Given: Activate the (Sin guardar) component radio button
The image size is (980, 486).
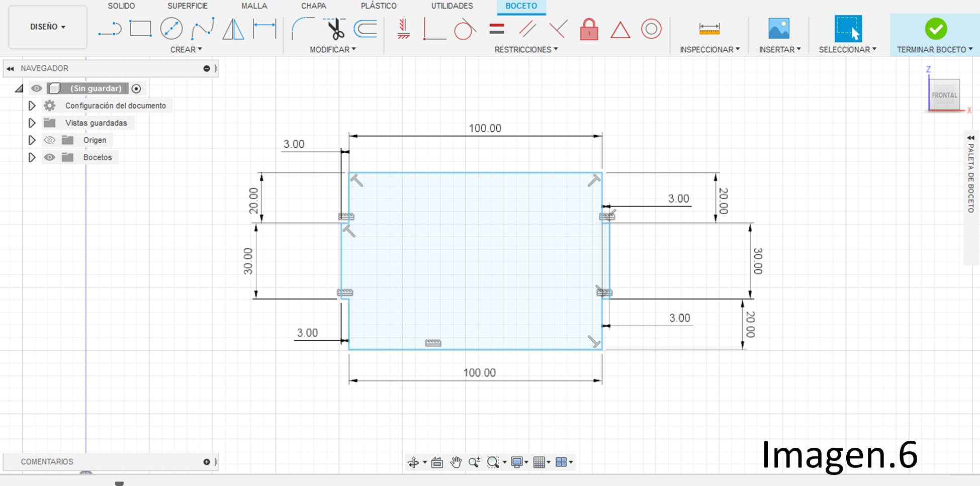Looking at the screenshot, I should click(136, 88).
